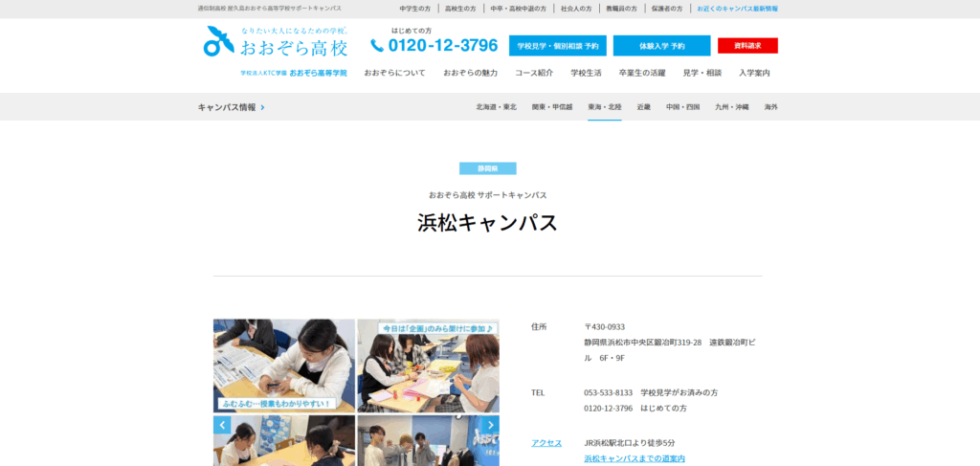Click the 静岡県 prefecture label tag
The image size is (980, 466).
[487, 168]
